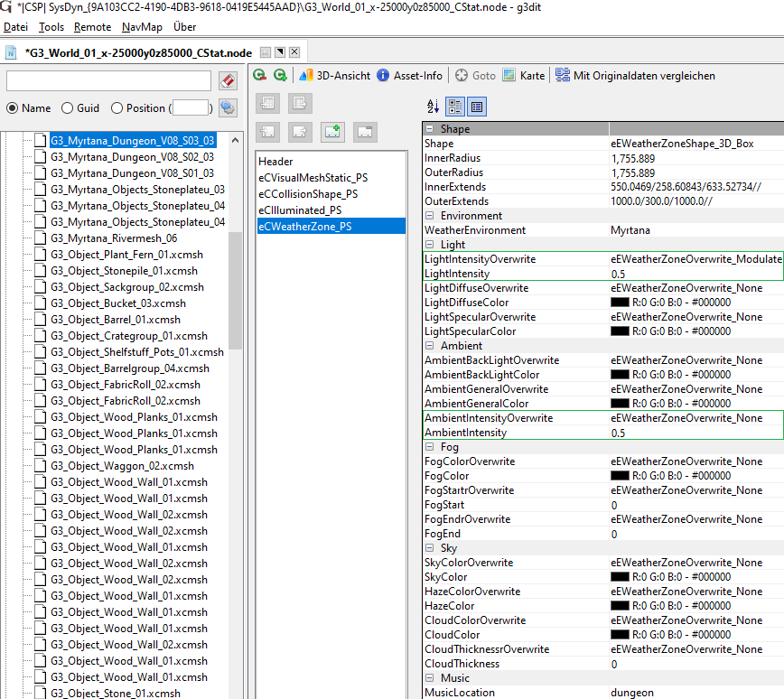This screenshot has width=784, height=699.
Task: Switch to categorized property view icon
Action: pos(455,107)
